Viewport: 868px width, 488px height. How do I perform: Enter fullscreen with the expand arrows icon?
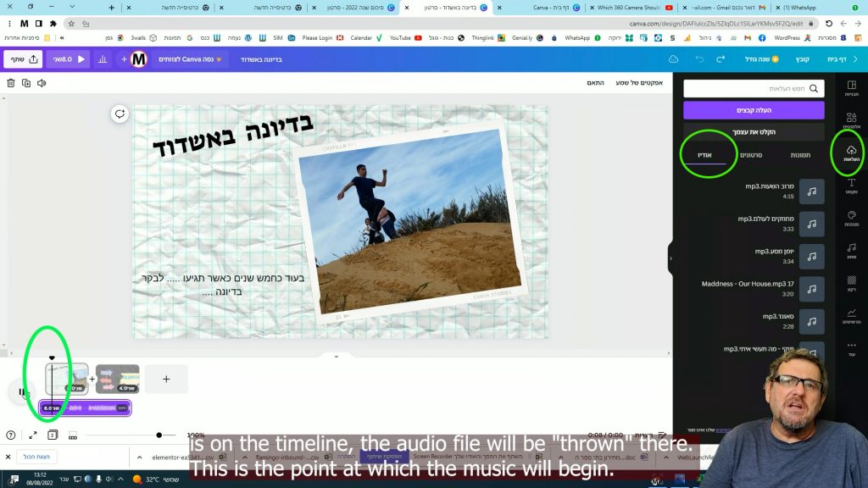tap(33, 435)
